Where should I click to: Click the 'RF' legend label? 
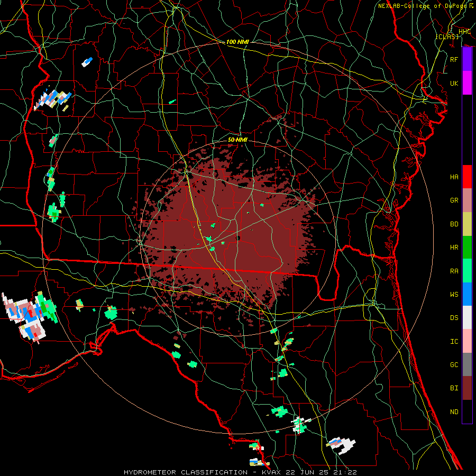tap(454, 59)
